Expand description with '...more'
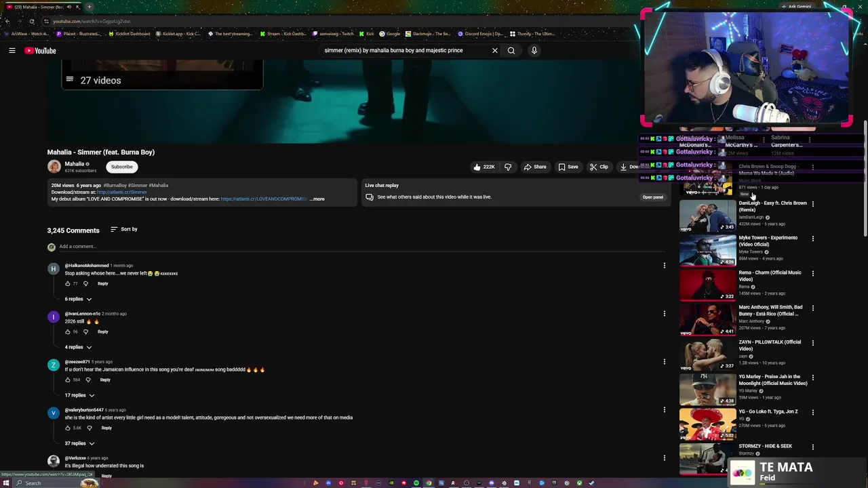Viewport: 868px width, 488px height. click(317, 199)
